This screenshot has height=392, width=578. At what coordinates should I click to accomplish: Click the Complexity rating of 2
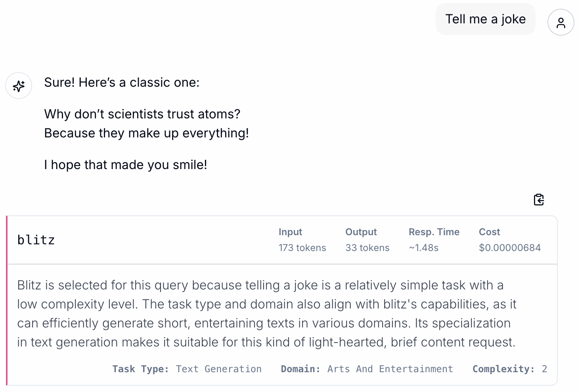(x=544, y=369)
